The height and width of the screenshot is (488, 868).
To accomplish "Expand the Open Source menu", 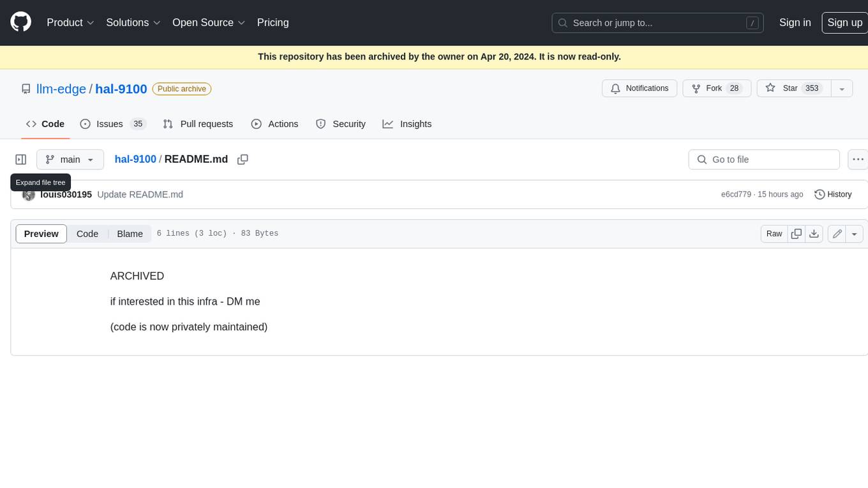I will [209, 22].
